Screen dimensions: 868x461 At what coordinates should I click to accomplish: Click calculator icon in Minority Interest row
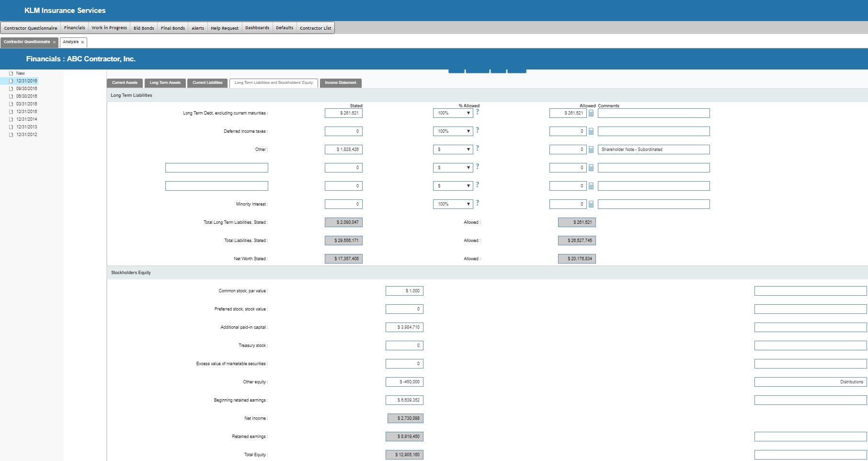(x=591, y=204)
